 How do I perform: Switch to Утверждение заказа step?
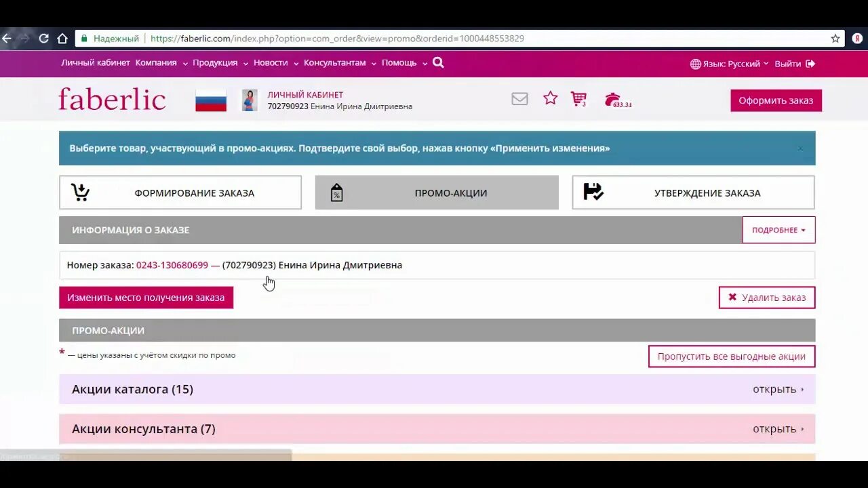coord(693,192)
